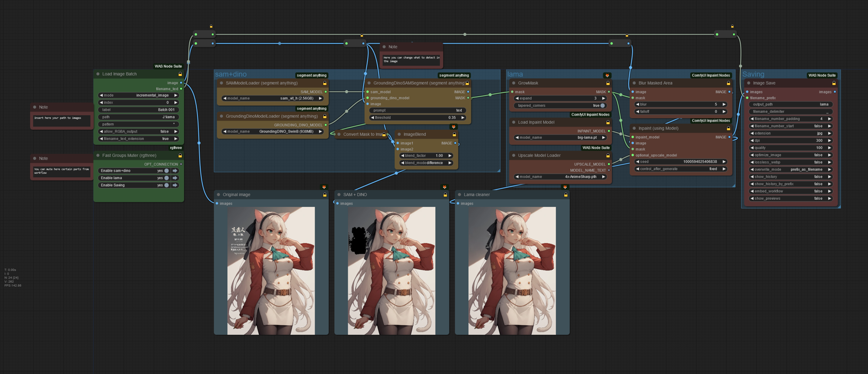Viewport: 868px width, 374px height.
Task: Click the lock icon on Load Inpaint Model node
Action: [608, 123]
